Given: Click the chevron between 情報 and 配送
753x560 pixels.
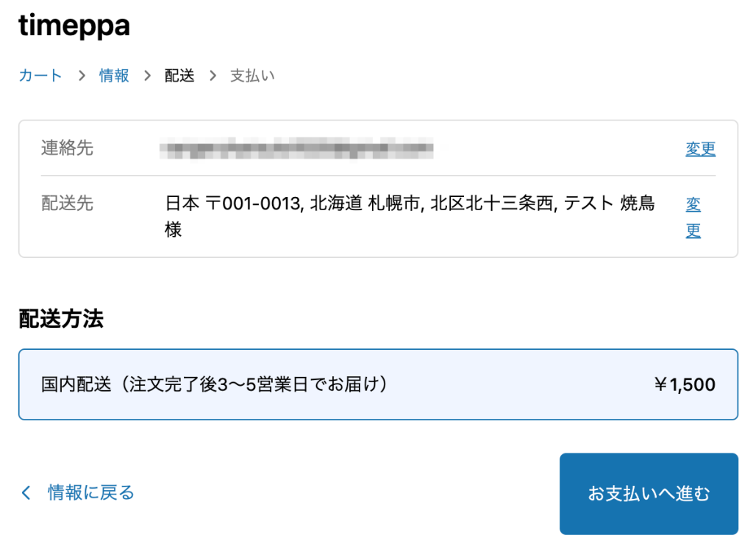Looking at the screenshot, I should tap(147, 75).
